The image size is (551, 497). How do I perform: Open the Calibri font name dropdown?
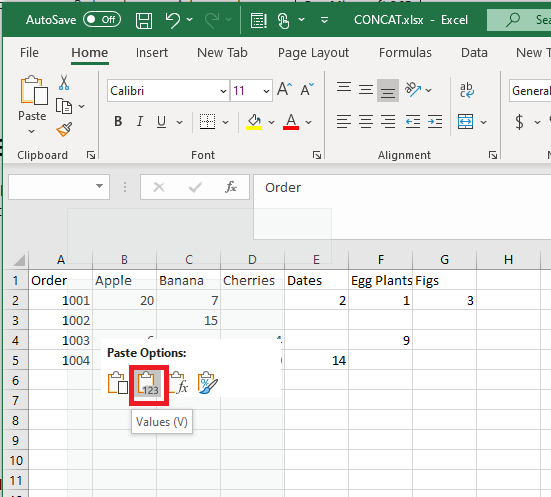[x=223, y=91]
